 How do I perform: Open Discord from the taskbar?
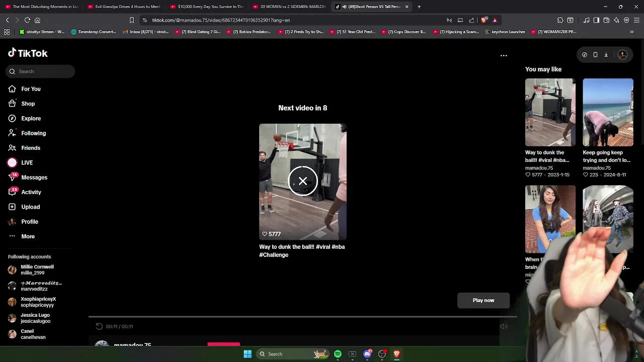coord(367,354)
